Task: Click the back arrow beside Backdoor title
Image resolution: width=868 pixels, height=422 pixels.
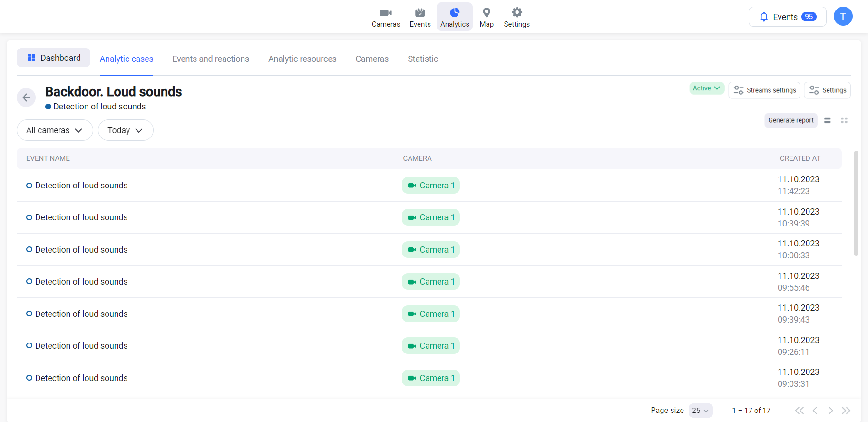Action: point(26,98)
